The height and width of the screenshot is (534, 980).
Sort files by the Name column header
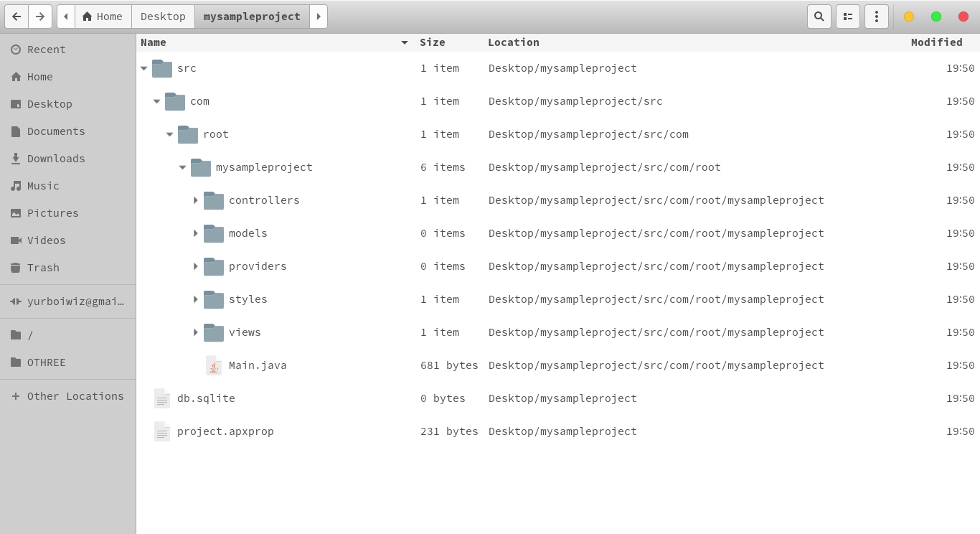coord(275,42)
